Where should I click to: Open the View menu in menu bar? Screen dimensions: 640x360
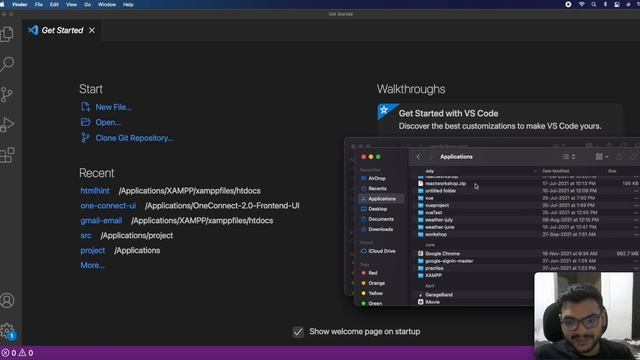coord(71,4)
